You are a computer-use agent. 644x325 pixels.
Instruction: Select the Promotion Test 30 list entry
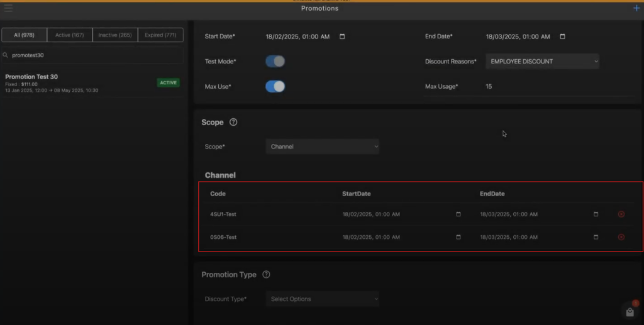pos(92,83)
